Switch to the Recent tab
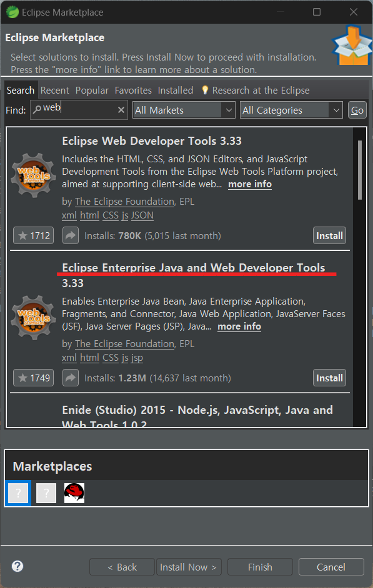This screenshot has width=373, height=588. (55, 91)
